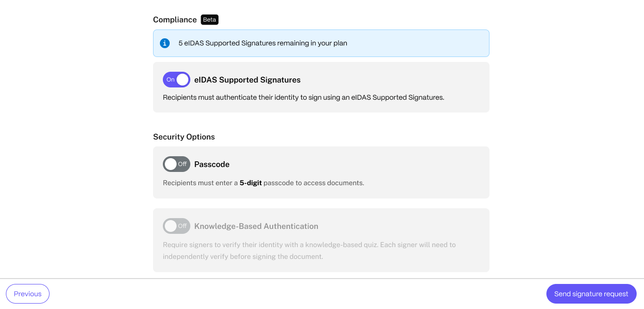Toggle the Knowledge-Based Authentication switch

coord(177,226)
